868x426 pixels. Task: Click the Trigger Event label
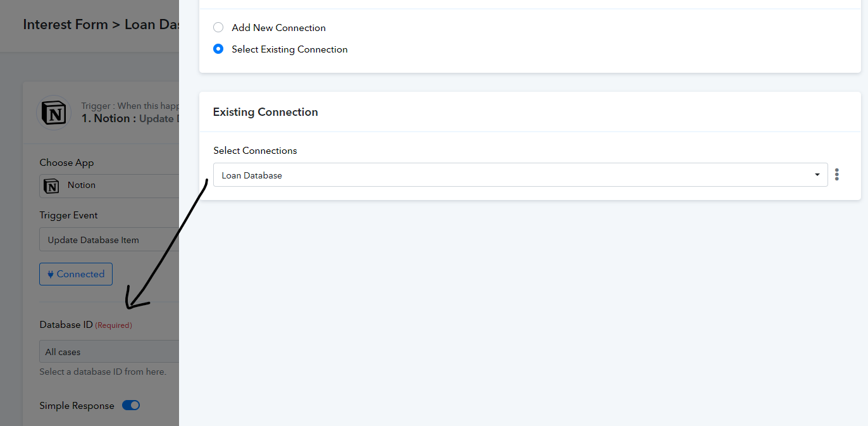click(x=68, y=215)
